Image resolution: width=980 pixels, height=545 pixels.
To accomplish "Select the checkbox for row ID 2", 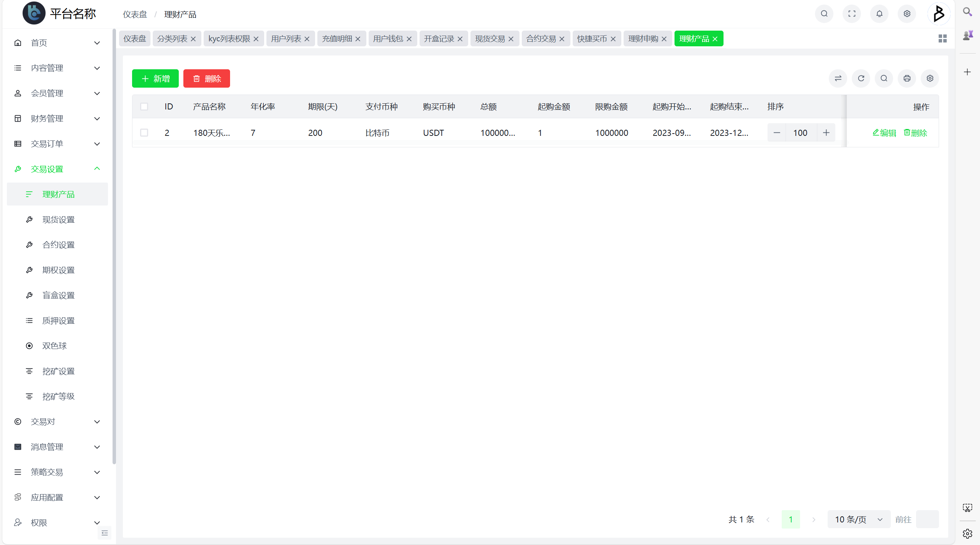I will (144, 133).
